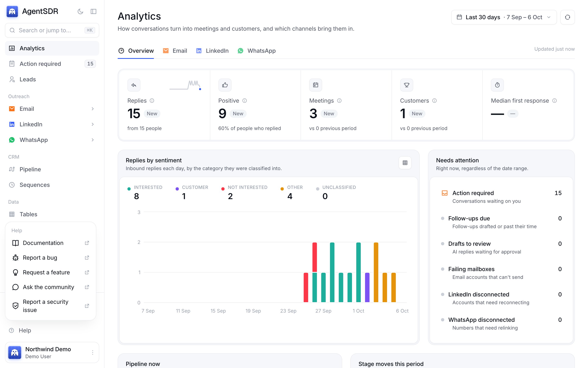Open the Northwind Demo account options menu
Viewport: 588px width, 368px height.
[92, 352]
